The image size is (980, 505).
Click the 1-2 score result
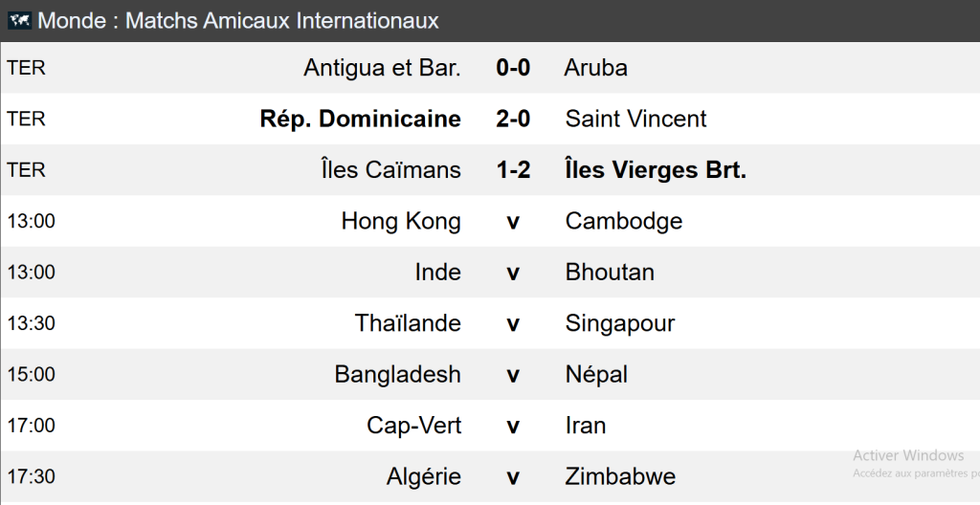pos(513,170)
